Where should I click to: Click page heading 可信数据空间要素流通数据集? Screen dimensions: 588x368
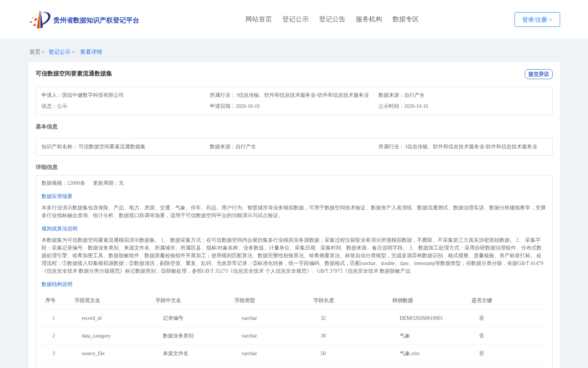pos(74,74)
